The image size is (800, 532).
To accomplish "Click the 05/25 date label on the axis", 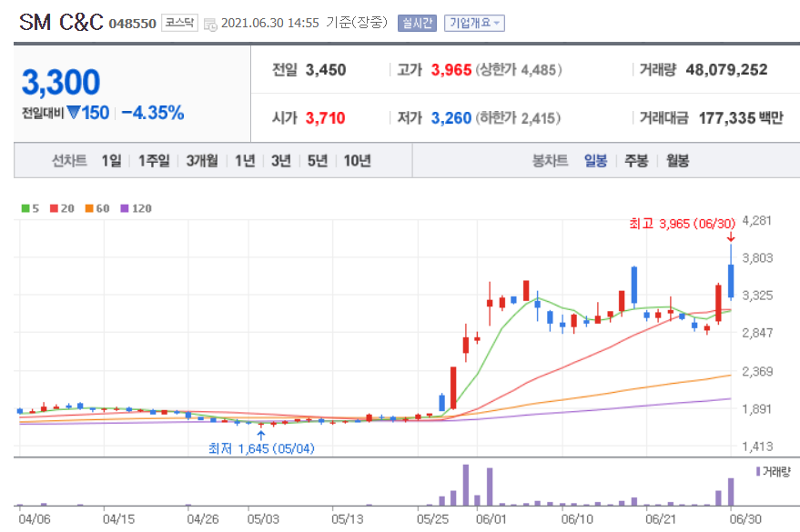I will pyautogui.click(x=432, y=519).
